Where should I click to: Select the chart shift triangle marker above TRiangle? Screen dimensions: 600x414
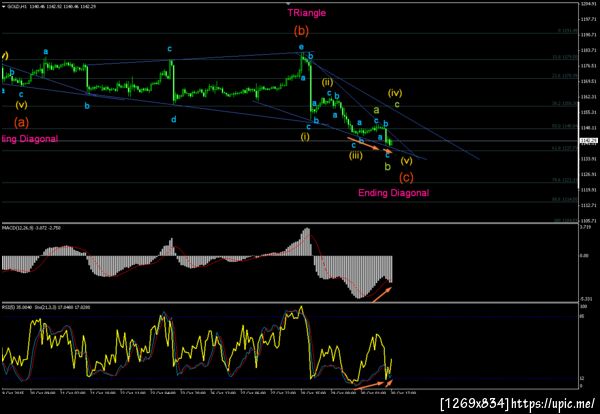289,3
